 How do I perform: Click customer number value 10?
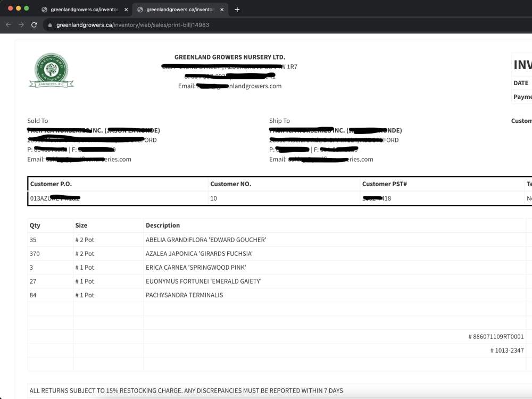(213, 198)
